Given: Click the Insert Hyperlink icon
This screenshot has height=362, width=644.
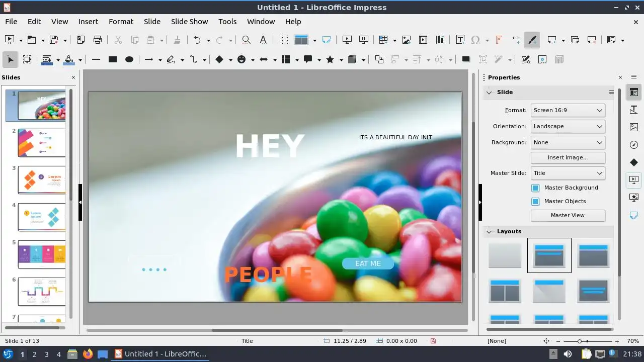Looking at the screenshot, I should click(x=516, y=40).
